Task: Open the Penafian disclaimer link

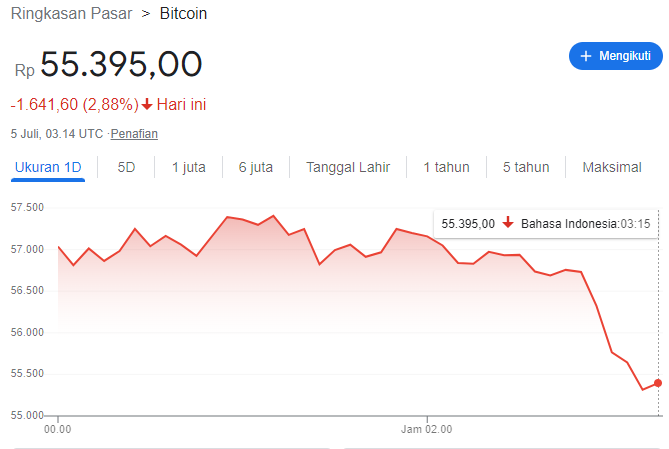Action: [x=134, y=133]
